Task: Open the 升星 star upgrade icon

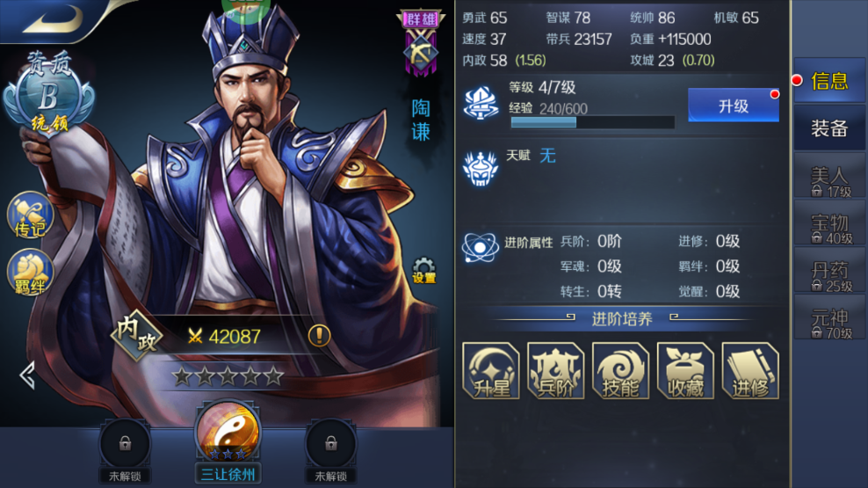Action: click(x=491, y=370)
